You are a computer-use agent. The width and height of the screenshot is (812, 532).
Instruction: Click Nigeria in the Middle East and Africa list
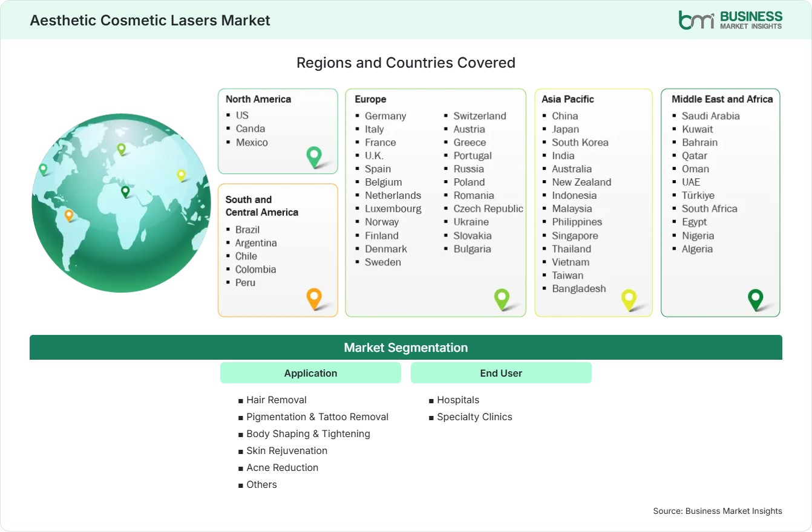(x=698, y=235)
